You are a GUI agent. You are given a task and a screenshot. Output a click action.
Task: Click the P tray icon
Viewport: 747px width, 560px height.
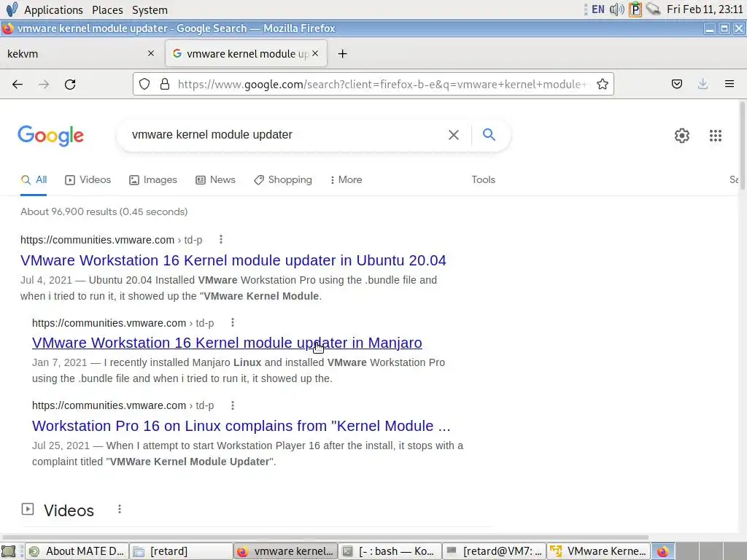[x=635, y=9]
